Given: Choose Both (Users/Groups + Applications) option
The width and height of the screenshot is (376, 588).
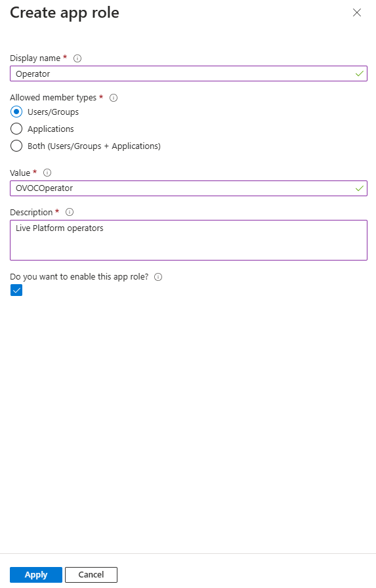Looking at the screenshot, I should (16, 146).
